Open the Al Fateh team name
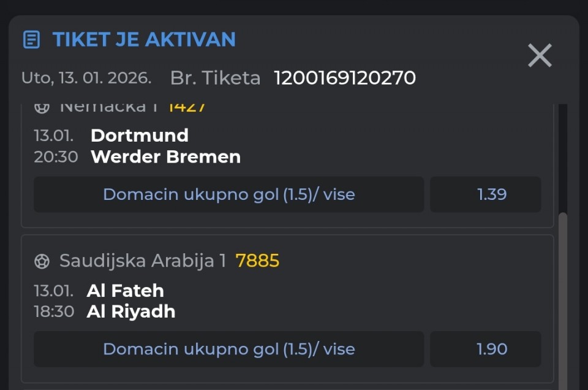 [x=126, y=290]
